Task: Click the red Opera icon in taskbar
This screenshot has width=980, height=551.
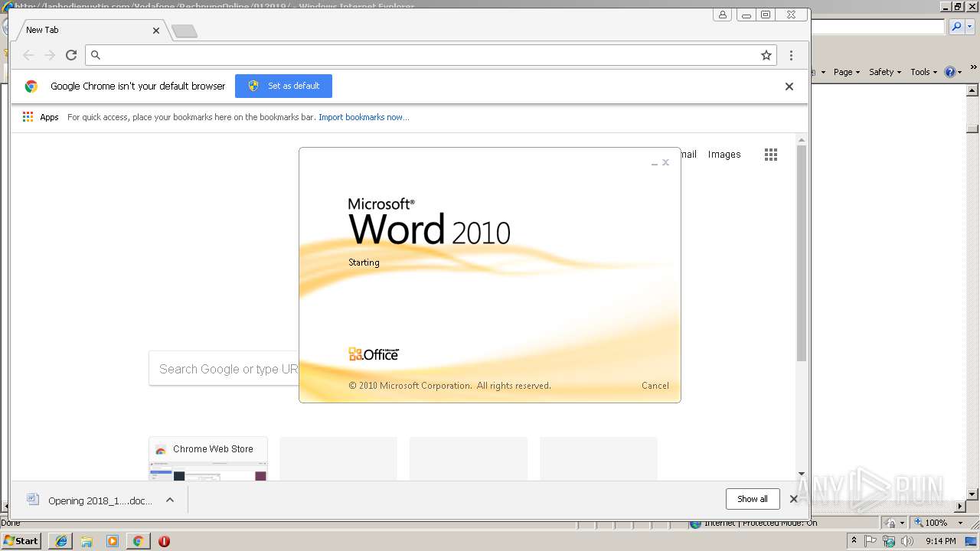Action: (x=164, y=541)
